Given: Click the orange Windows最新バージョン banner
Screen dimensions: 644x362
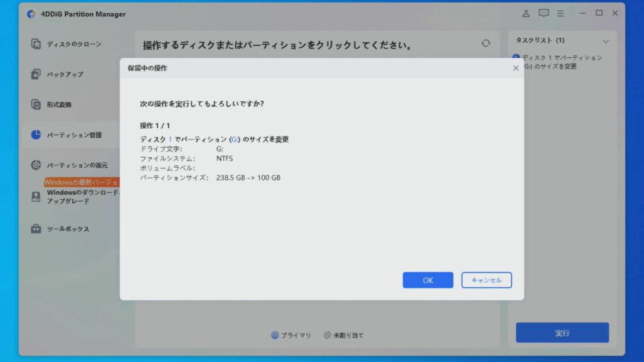Looking at the screenshot, I should pos(81,182).
